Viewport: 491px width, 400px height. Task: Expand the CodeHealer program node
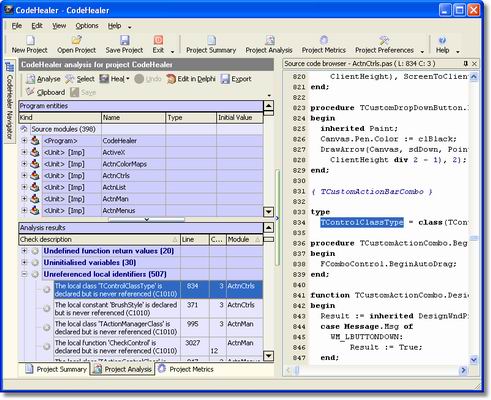click(x=24, y=141)
